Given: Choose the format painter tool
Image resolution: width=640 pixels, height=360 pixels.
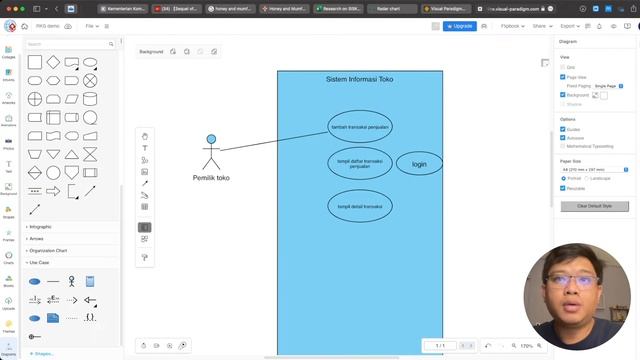Looking at the screenshot, I should pos(144,258).
